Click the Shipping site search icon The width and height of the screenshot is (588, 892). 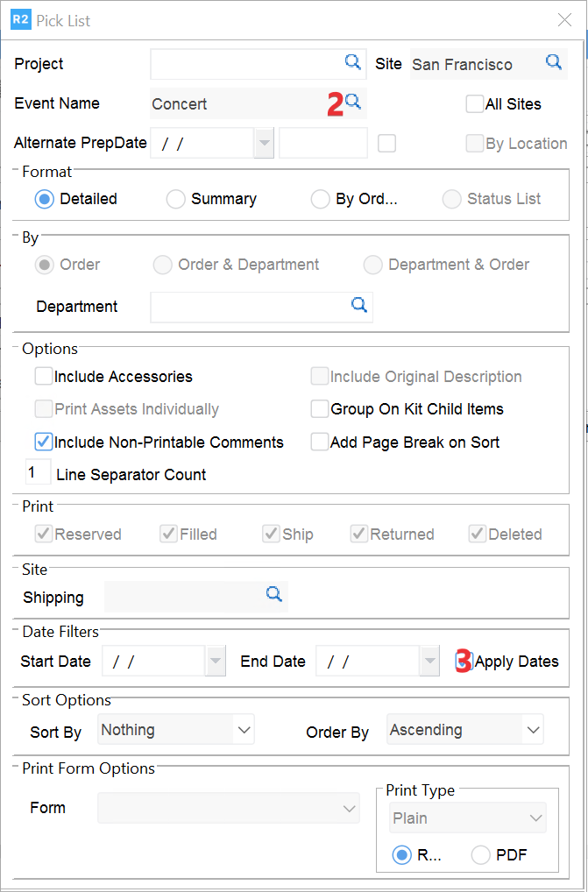274,595
